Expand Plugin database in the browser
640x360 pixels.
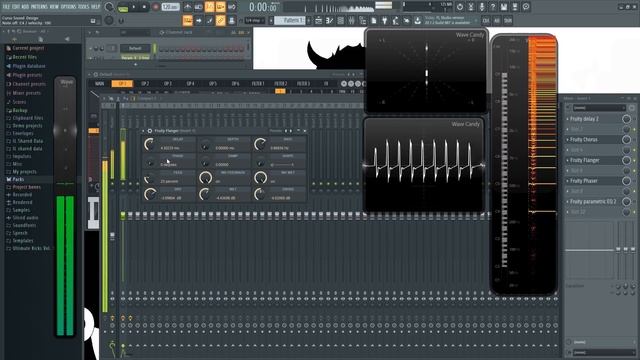point(29,66)
